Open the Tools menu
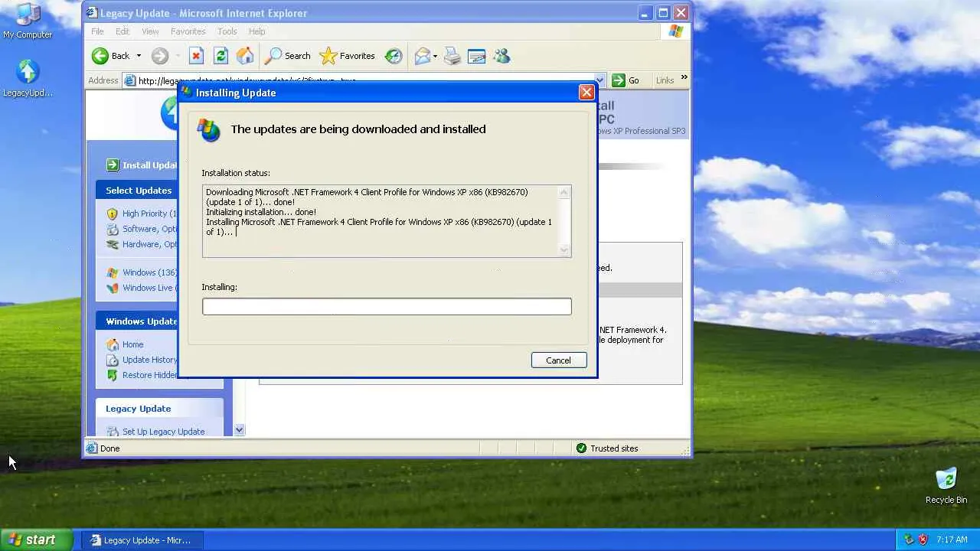980x551 pixels. click(x=227, y=31)
